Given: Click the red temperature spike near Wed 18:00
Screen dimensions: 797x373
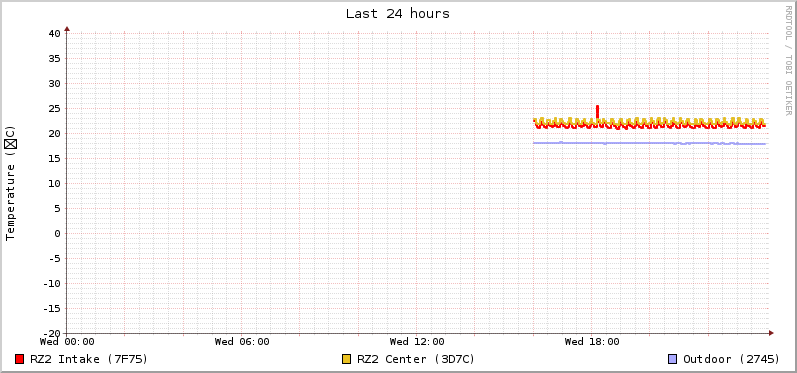Looking at the screenshot, I should tap(597, 112).
